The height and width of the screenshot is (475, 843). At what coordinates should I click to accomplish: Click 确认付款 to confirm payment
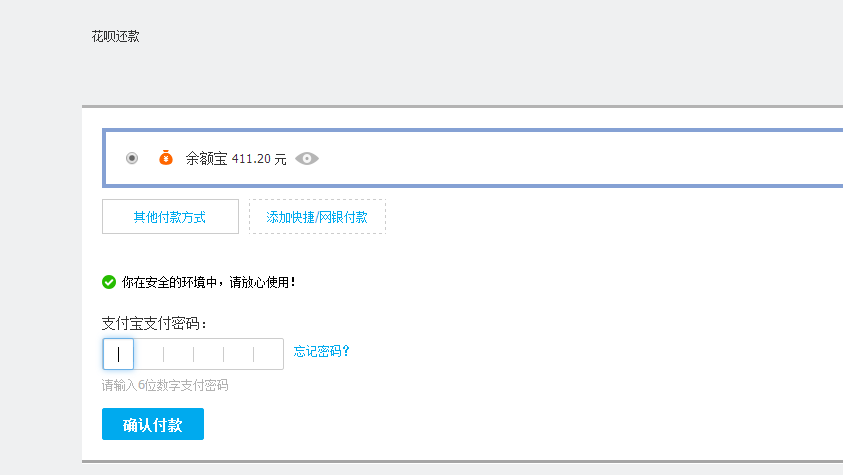153,424
